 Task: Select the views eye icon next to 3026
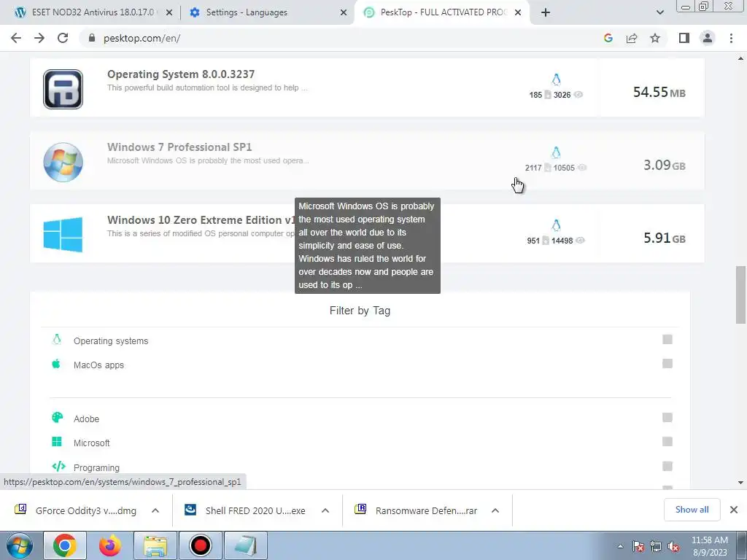click(578, 94)
